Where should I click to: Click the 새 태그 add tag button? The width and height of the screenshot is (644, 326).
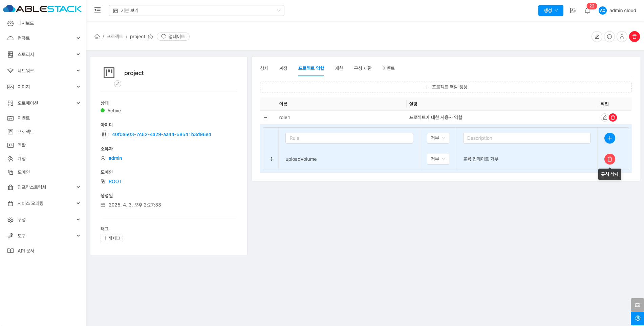112,238
